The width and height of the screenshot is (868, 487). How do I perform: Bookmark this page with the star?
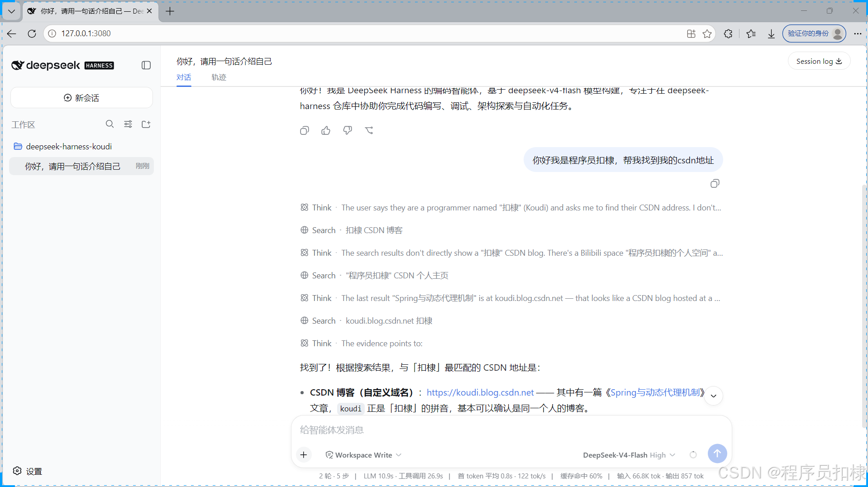707,33
